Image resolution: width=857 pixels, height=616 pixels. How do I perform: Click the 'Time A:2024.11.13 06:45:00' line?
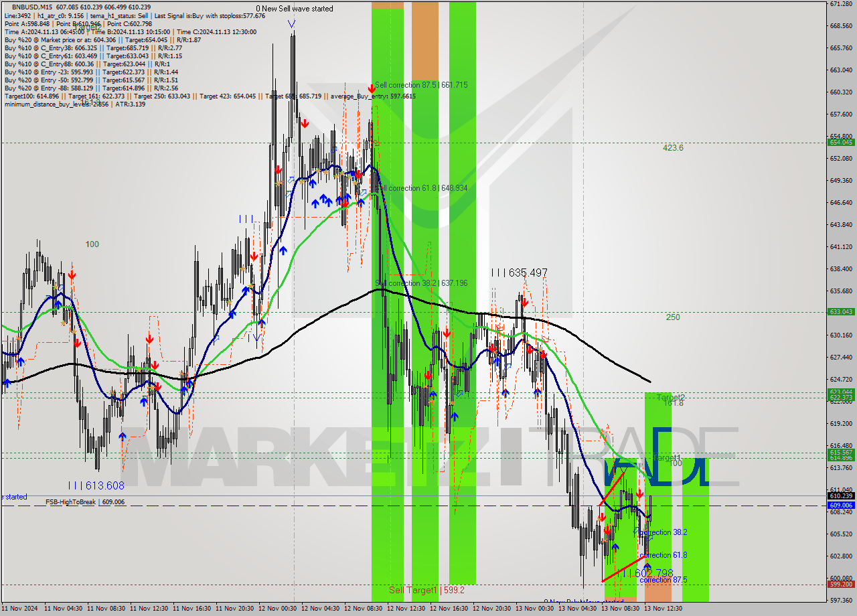[44, 31]
